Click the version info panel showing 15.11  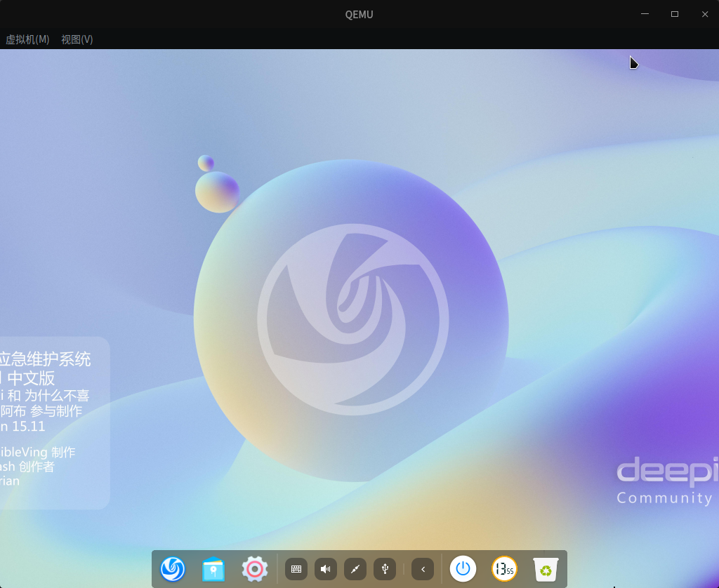pyautogui.click(x=53, y=421)
